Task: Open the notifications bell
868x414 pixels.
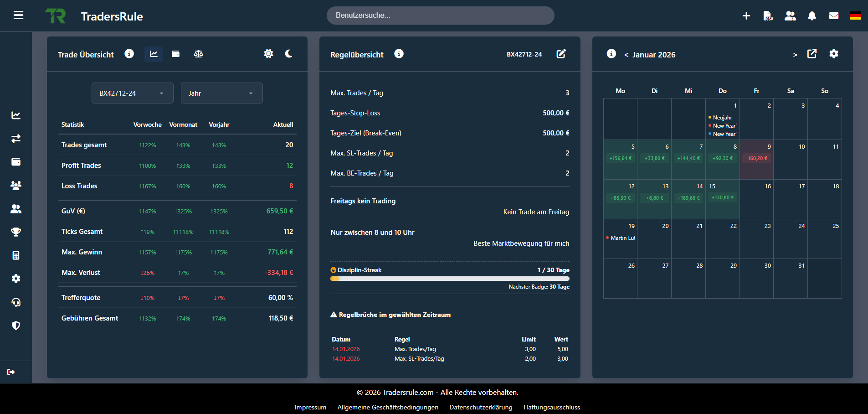Action: pos(812,16)
